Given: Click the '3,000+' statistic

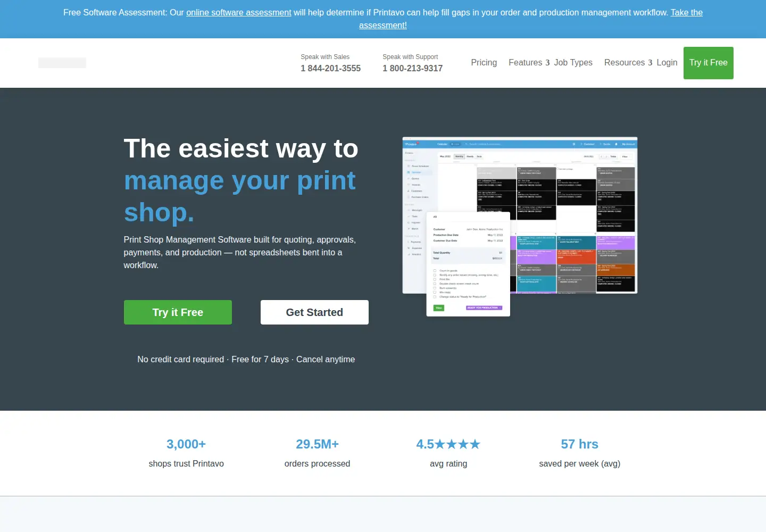Looking at the screenshot, I should 186,444.
